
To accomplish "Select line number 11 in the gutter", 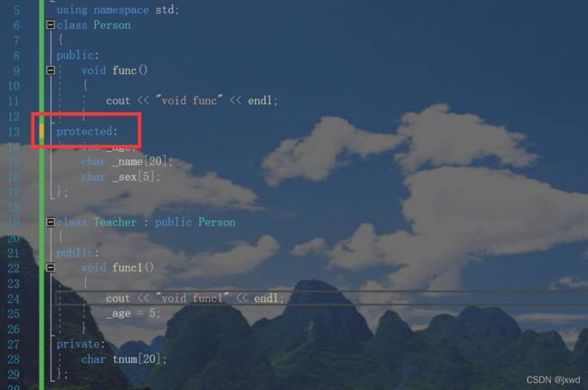I will coord(14,101).
